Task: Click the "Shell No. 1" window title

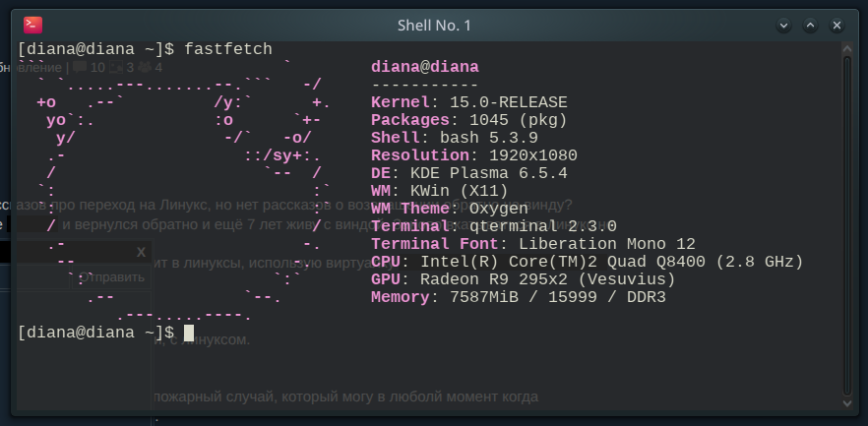Action: pyautogui.click(x=434, y=25)
